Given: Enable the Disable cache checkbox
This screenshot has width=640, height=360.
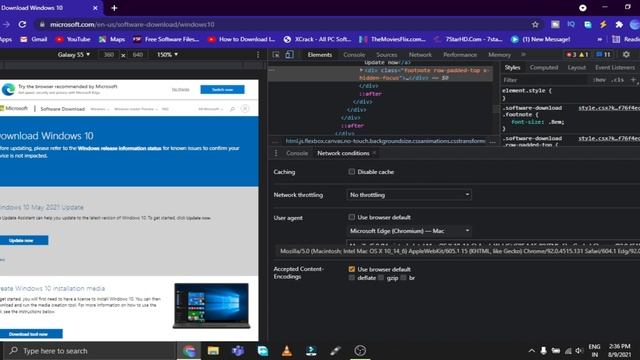Looking at the screenshot, I should coord(351,172).
